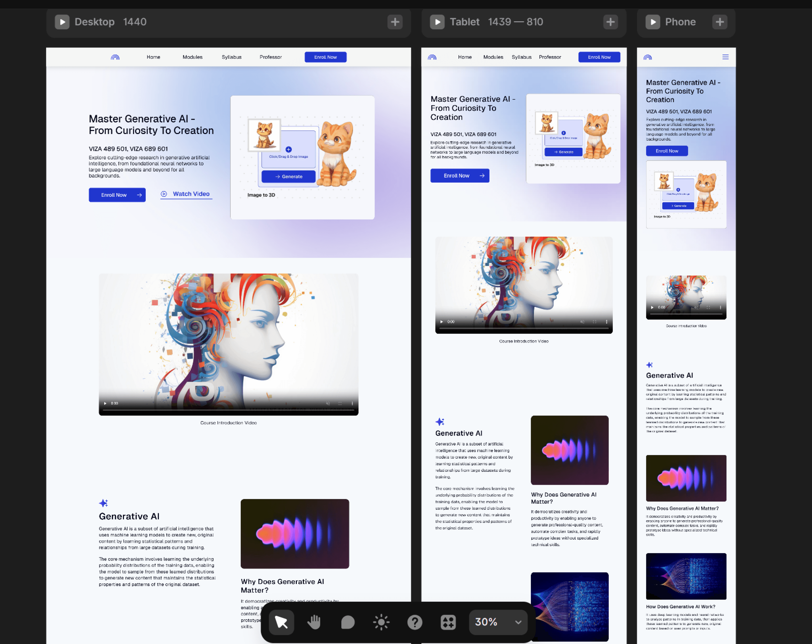Screen dimensions: 812x644
Task: Select the hand pan tool
Action: click(x=314, y=622)
